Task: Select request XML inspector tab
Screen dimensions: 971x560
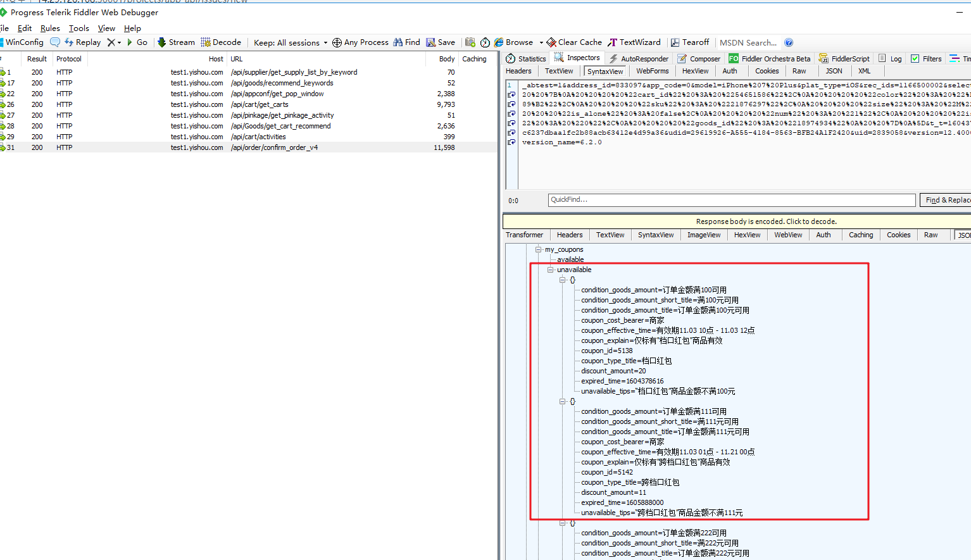Action: click(x=864, y=71)
